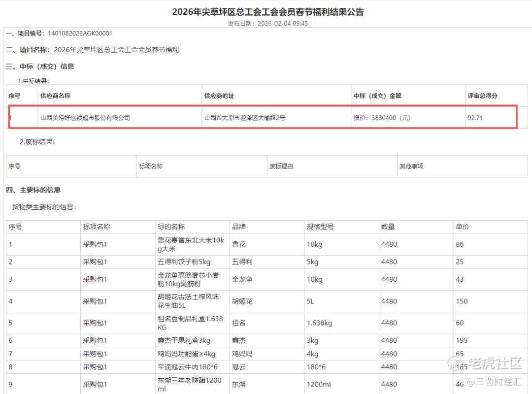Select the 其他事项 column header

(x=411, y=166)
